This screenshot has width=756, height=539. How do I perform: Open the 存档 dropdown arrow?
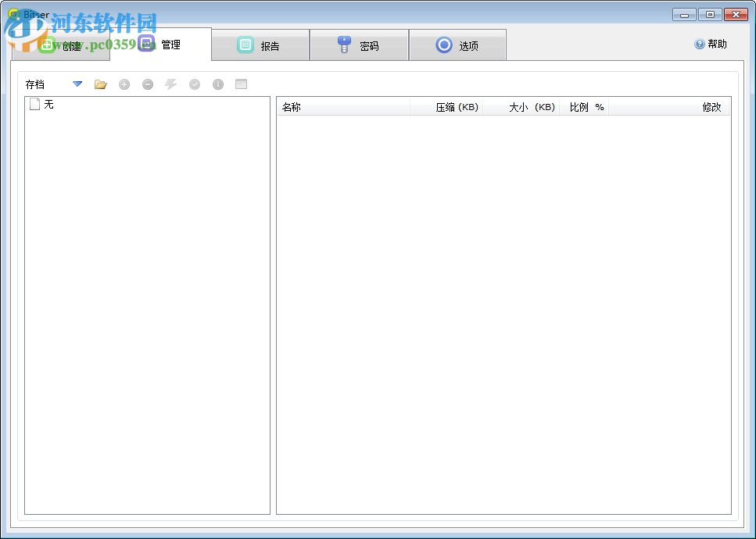point(77,84)
